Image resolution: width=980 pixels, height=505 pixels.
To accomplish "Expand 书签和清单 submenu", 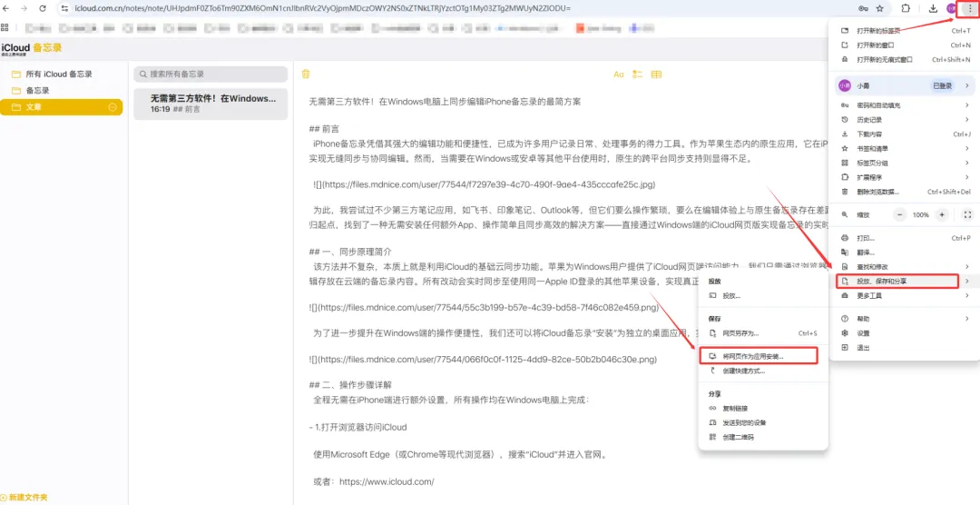I will (x=905, y=148).
